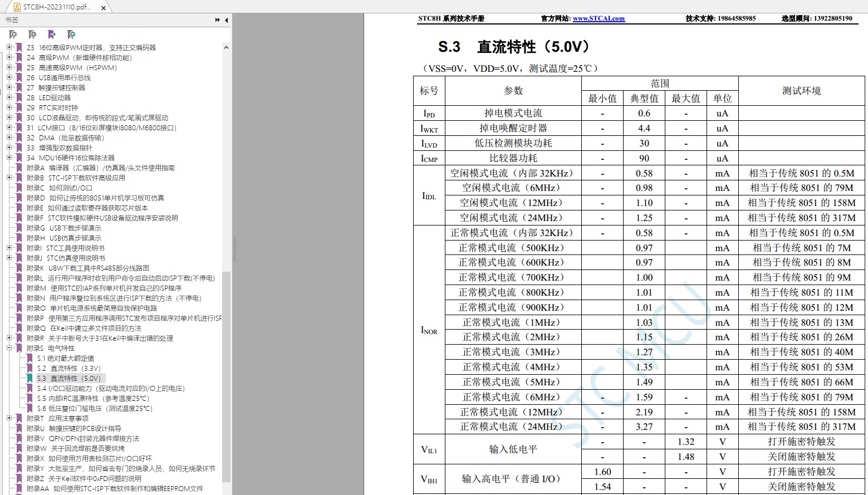868x495 pixels.
Task: Collapse the 附录S 电气特性 bookmark node
Action: [9, 348]
